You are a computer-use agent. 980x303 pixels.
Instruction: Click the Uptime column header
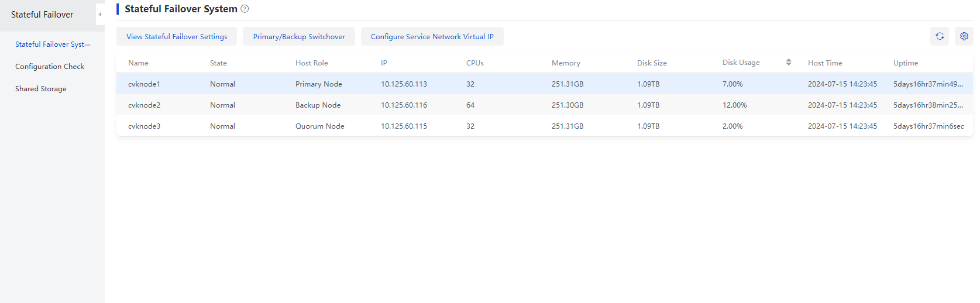pyautogui.click(x=906, y=63)
